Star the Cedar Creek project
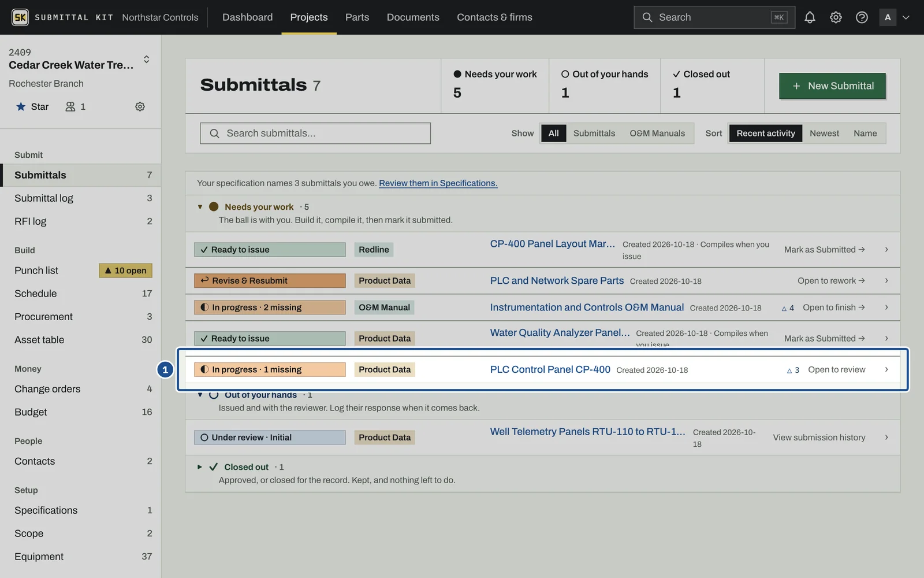This screenshot has width=924, height=578. coord(32,106)
